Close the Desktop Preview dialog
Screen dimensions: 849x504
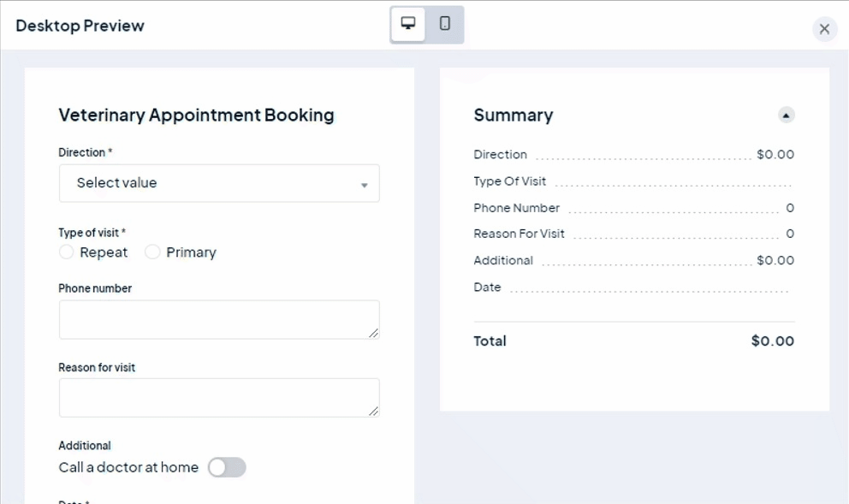pos(824,29)
